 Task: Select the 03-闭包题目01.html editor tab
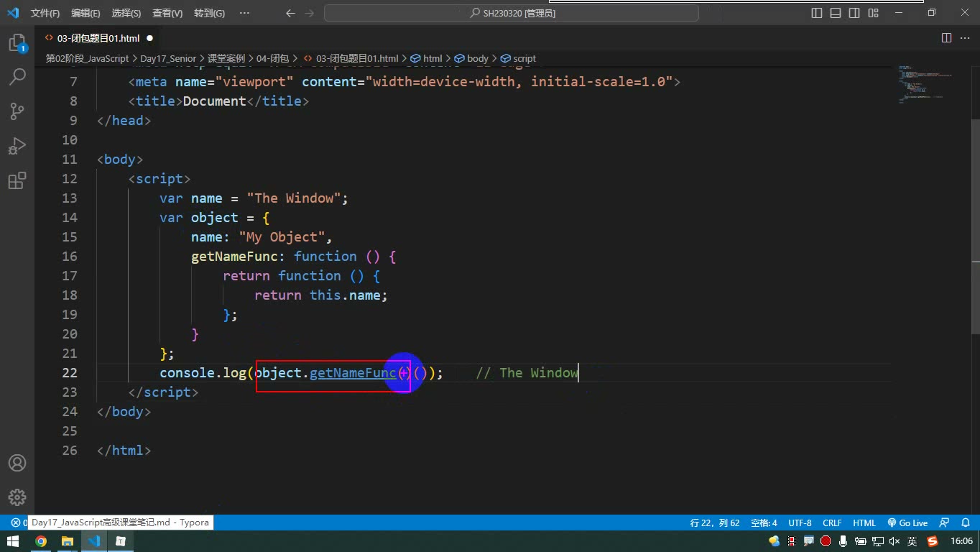[x=99, y=38]
